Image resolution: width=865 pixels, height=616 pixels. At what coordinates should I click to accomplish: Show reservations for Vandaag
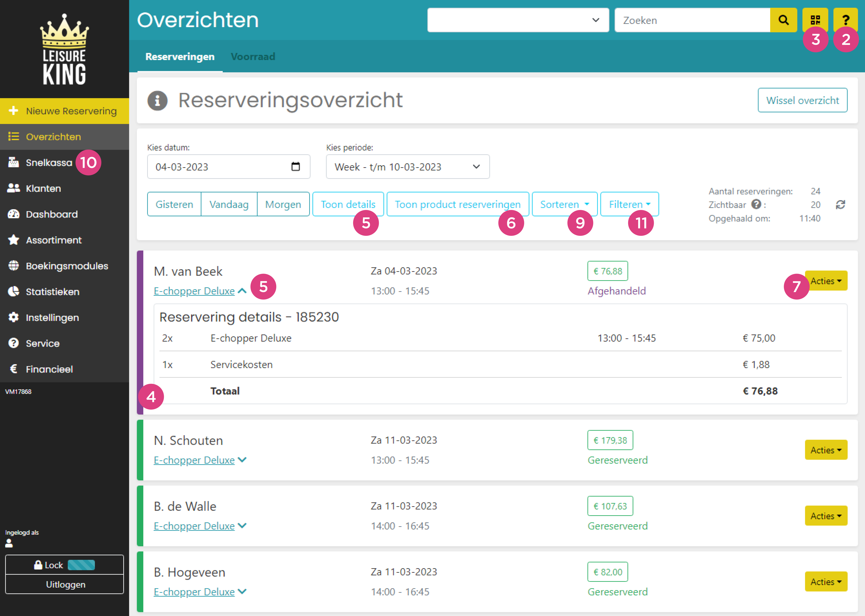click(x=229, y=204)
